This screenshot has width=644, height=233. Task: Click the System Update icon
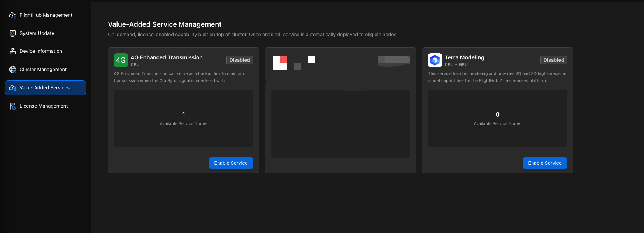[x=12, y=33]
